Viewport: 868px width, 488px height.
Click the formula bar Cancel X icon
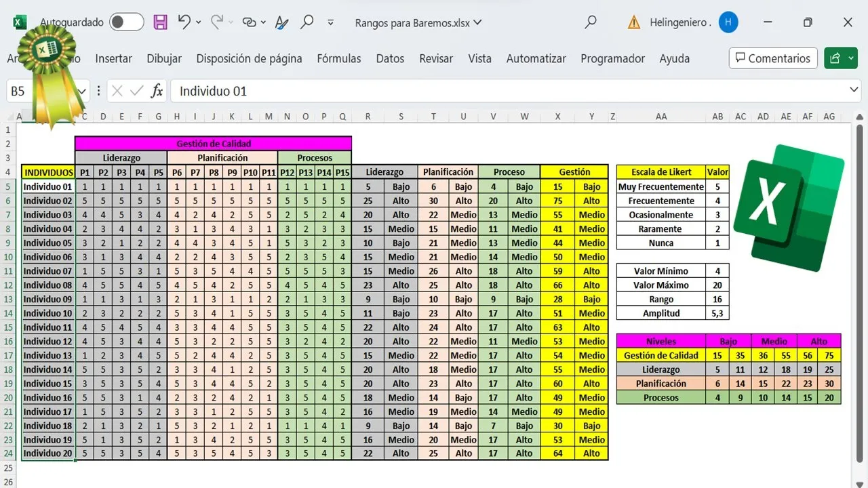[117, 91]
